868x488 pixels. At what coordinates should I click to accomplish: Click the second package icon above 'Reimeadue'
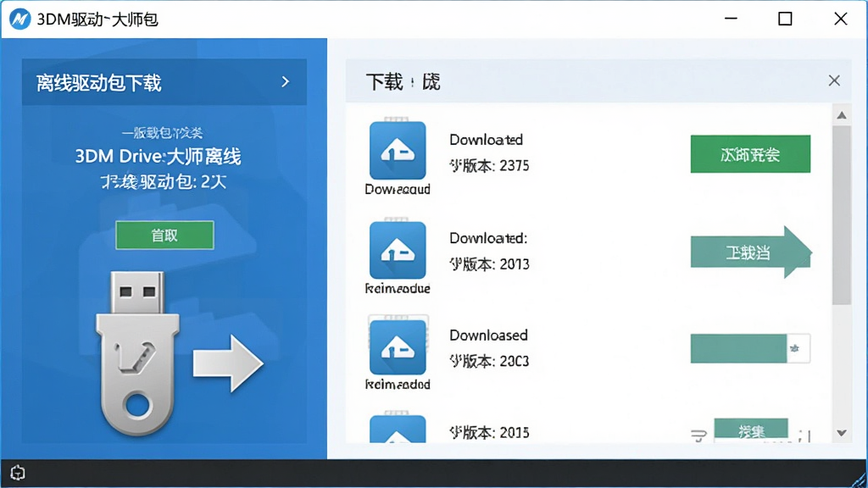pos(398,250)
